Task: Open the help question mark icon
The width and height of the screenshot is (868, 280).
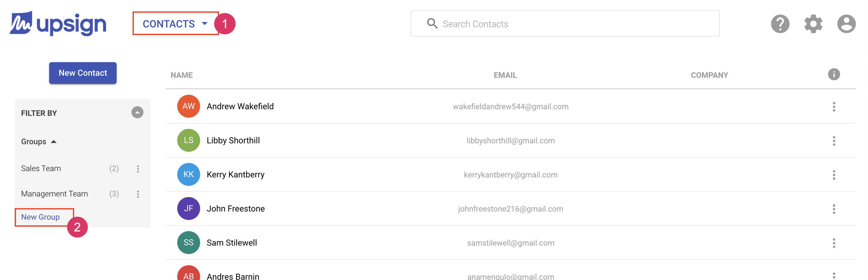Action: [780, 24]
